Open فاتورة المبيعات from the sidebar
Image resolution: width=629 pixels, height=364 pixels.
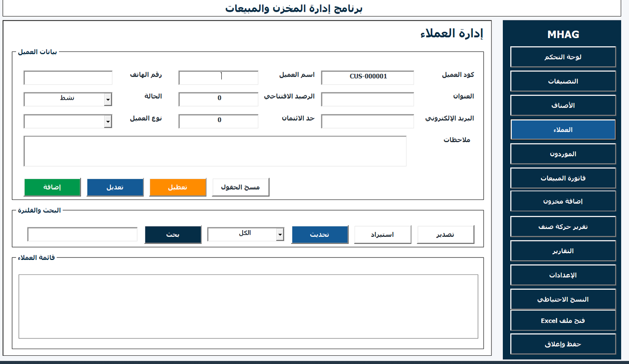(x=563, y=178)
